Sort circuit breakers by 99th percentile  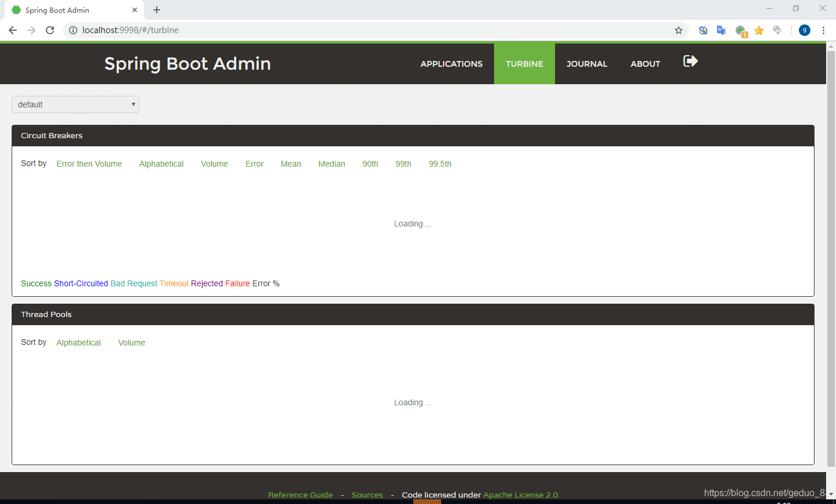pyautogui.click(x=403, y=164)
